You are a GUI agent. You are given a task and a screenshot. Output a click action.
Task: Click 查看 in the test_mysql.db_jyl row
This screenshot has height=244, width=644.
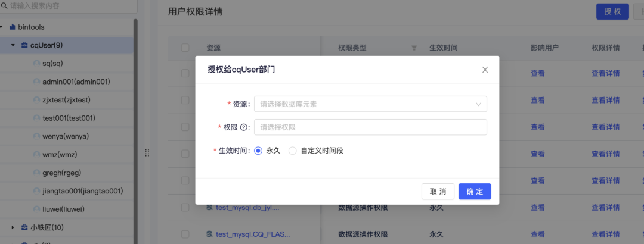pyautogui.click(x=538, y=208)
